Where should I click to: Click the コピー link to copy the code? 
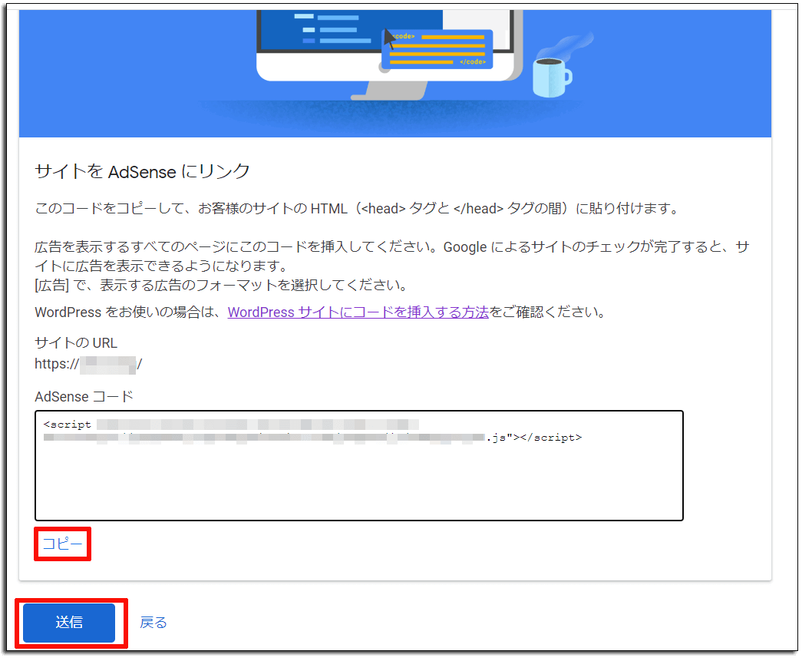click(x=62, y=544)
